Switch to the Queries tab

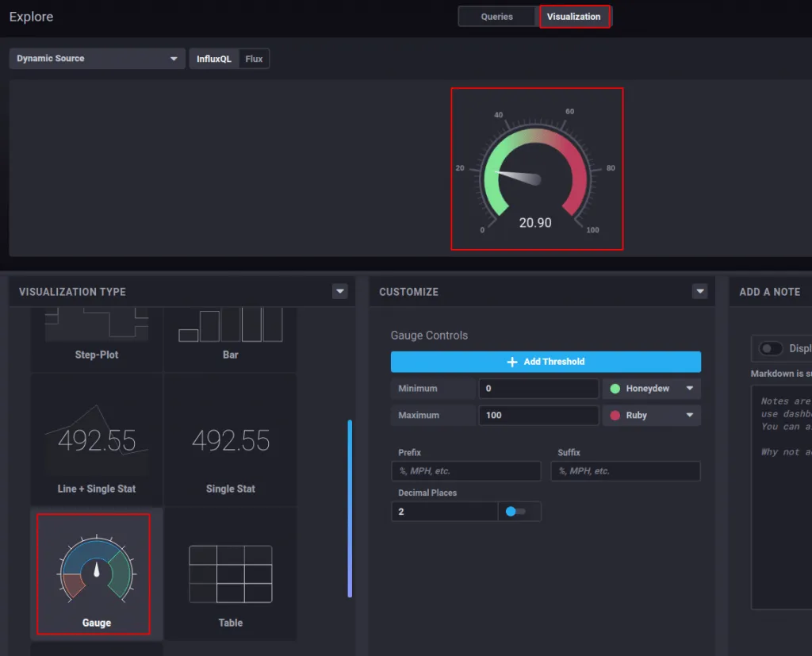click(496, 17)
